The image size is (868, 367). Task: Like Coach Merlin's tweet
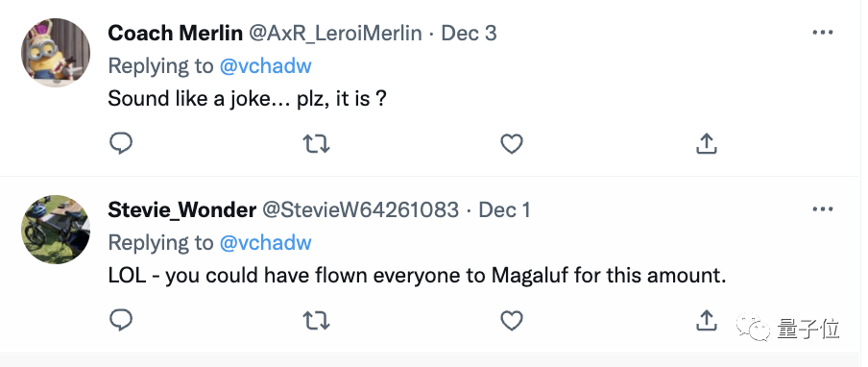[512, 144]
